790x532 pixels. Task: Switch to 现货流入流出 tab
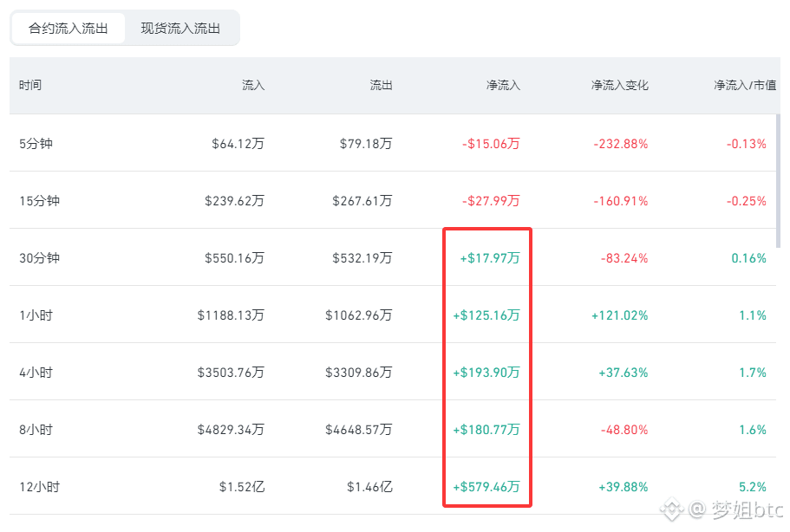[x=180, y=29]
